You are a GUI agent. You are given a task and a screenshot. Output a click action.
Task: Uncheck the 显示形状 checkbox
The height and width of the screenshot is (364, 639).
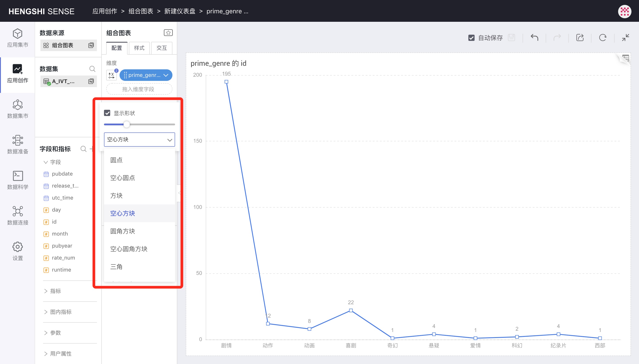[107, 113]
